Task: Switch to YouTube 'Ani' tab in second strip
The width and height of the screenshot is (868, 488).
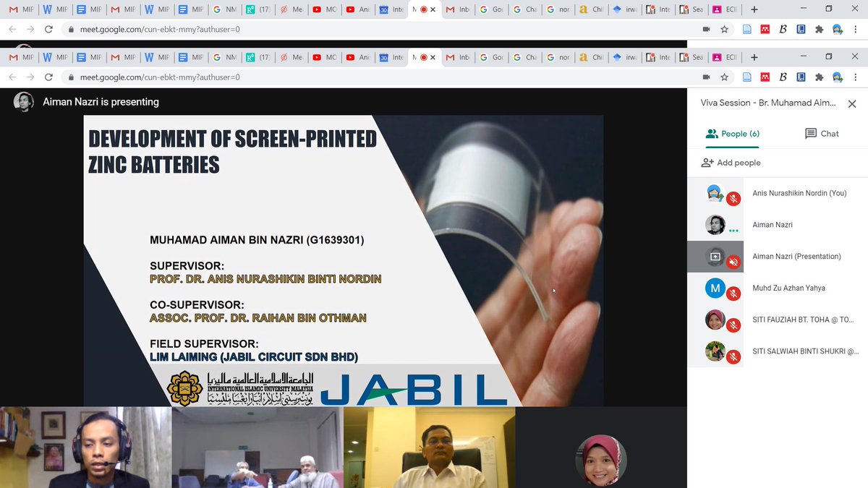Action: point(357,57)
